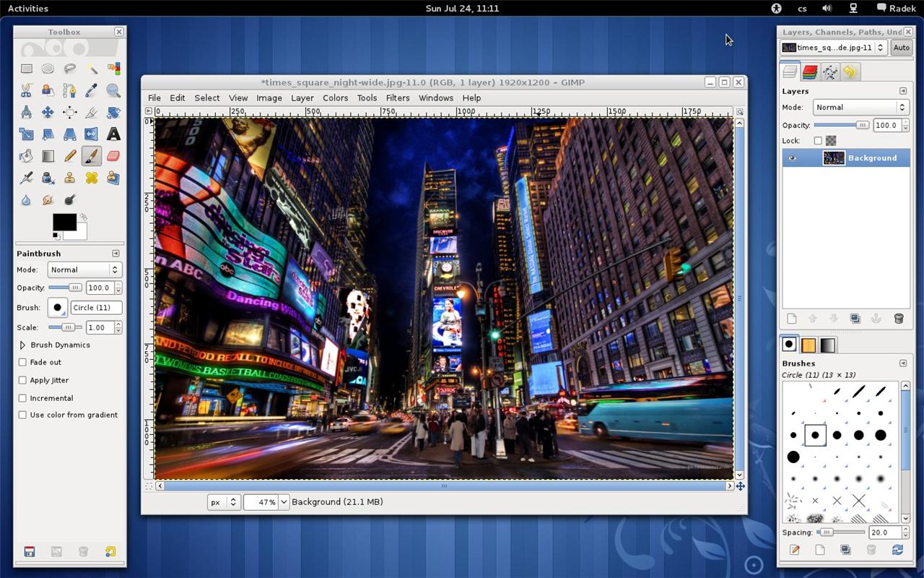This screenshot has height=578, width=924.
Task: Select the Crop tool
Action: [x=92, y=112]
